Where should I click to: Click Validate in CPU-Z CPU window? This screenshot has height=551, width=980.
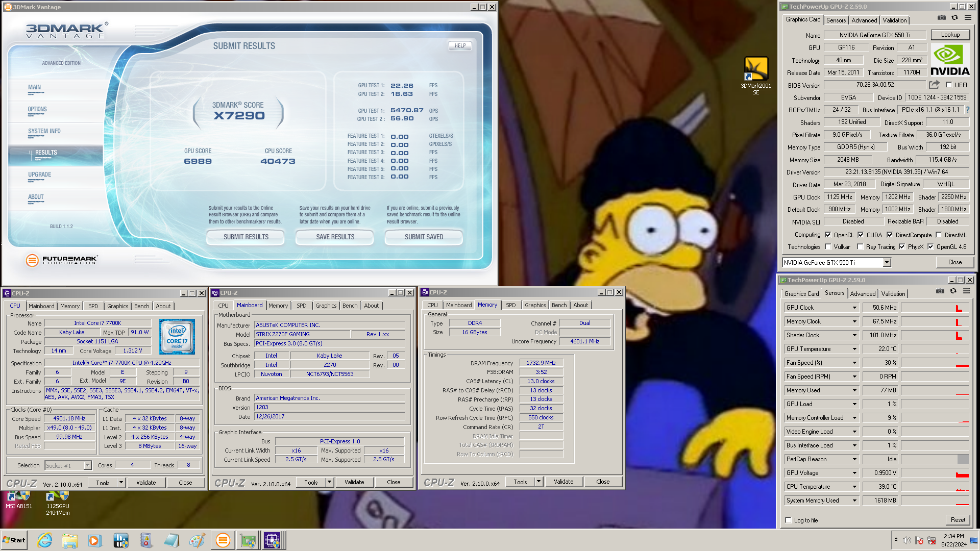pyautogui.click(x=146, y=483)
